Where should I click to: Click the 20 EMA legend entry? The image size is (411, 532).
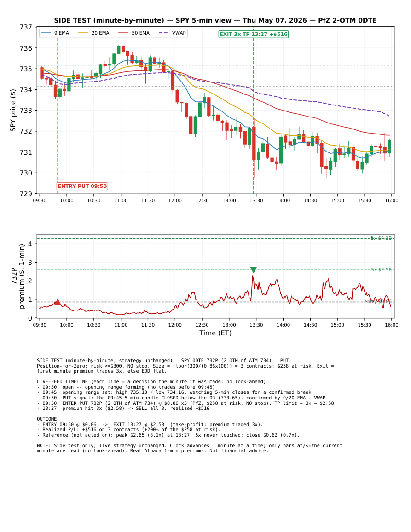94,33
